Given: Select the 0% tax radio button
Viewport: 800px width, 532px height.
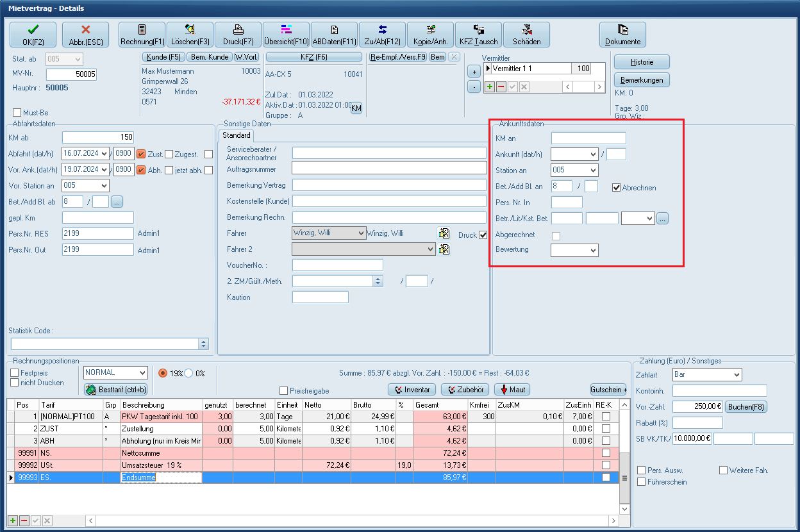Looking at the screenshot, I should coord(189,373).
